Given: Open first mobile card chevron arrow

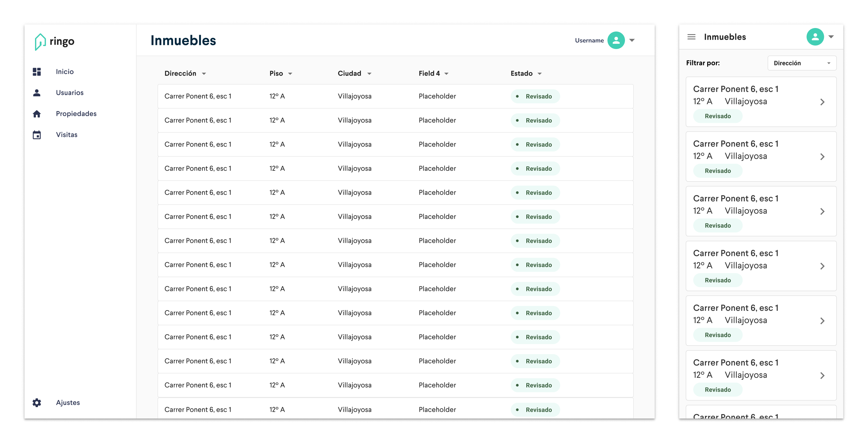Looking at the screenshot, I should (822, 102).
